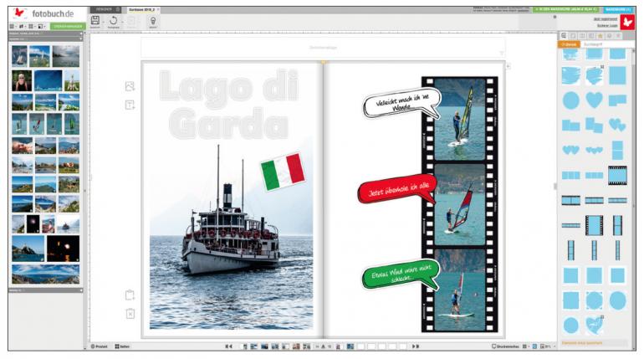The width and height of the screenshot is (644, 359).
Task: Open the sort order dropdown in the photo panel
Action: click(x=22, y=26)
